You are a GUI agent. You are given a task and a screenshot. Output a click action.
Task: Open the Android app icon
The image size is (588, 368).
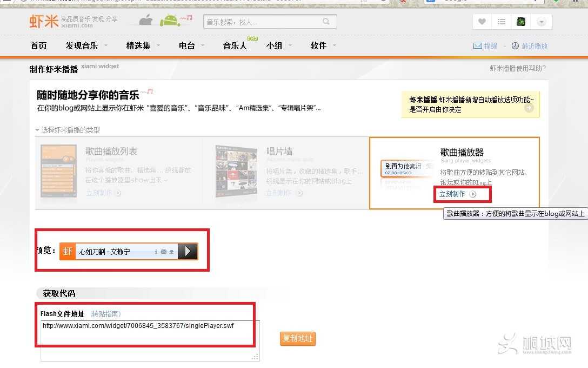170,21
